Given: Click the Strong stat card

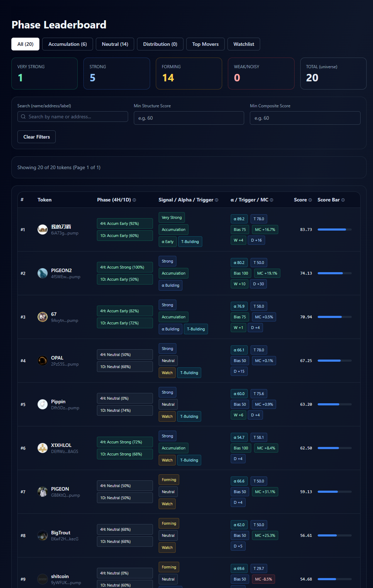Looking at the screenshot, I should tap(117, 74).
